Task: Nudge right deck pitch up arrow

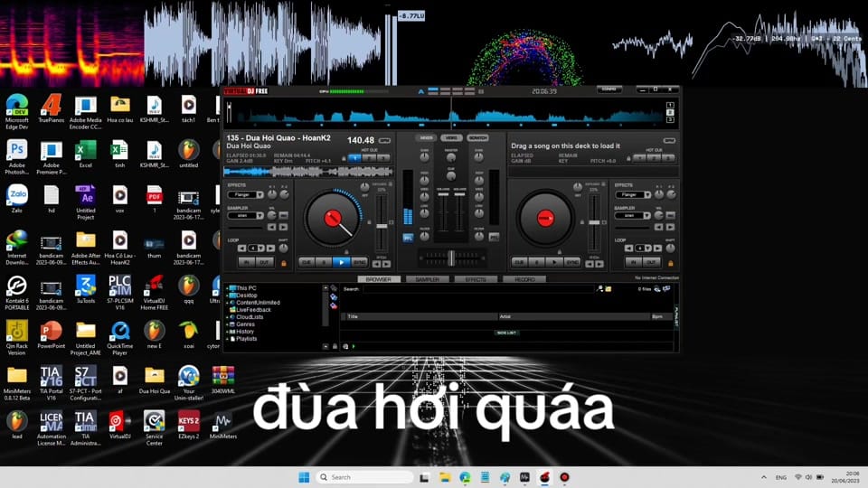Action: 599,264
